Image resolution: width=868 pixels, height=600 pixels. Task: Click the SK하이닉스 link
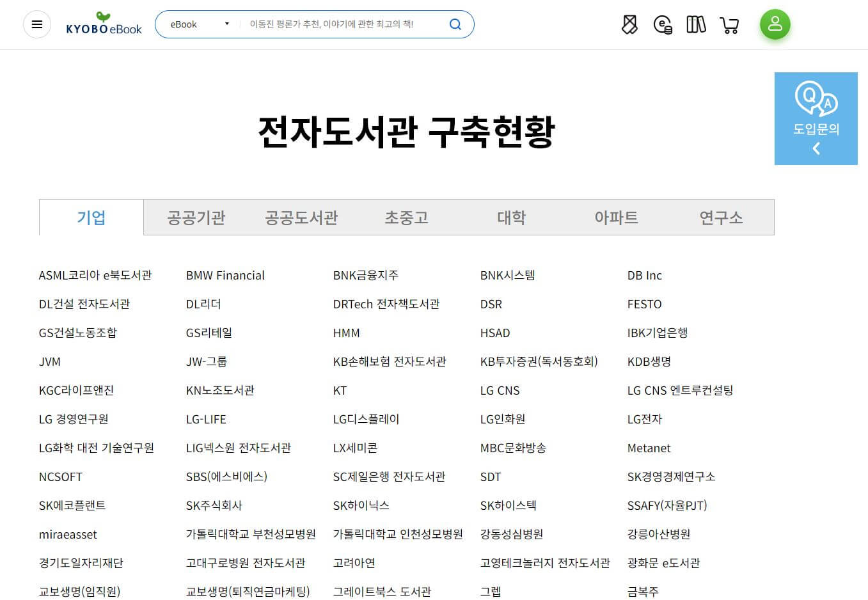[360, 505]
